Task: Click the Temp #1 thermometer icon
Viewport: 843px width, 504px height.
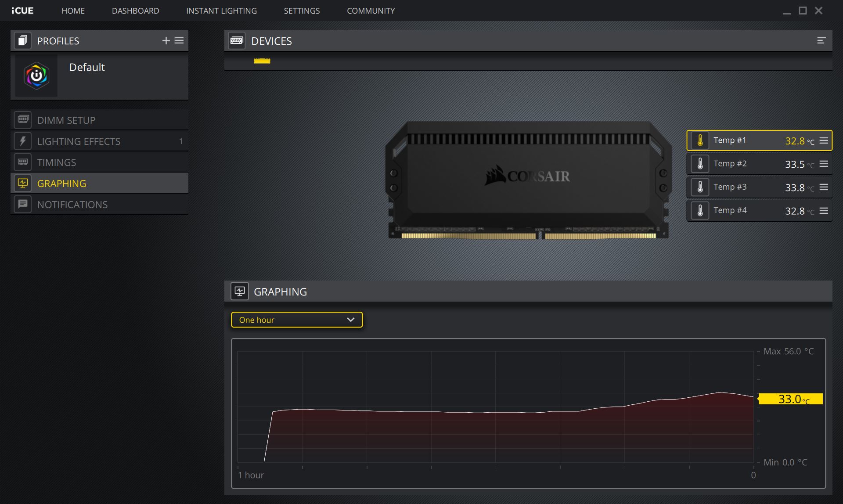Action: click(x=700, y=140)
